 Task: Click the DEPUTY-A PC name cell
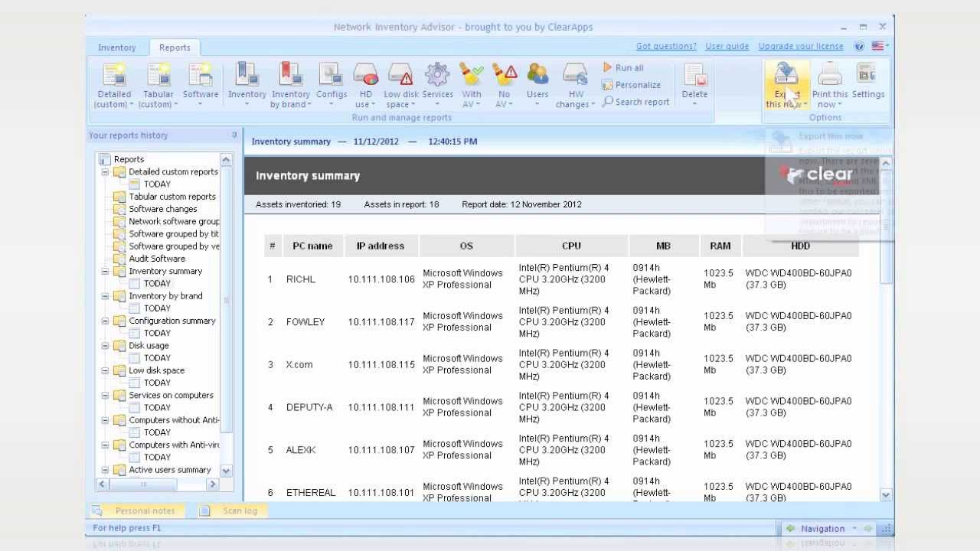click(x=309, y=407)
